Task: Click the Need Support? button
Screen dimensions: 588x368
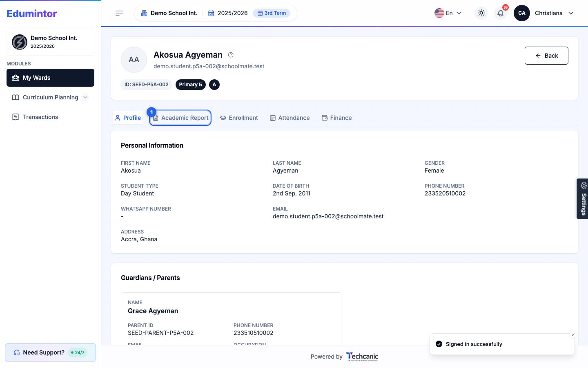Action: tap(50, 352)
